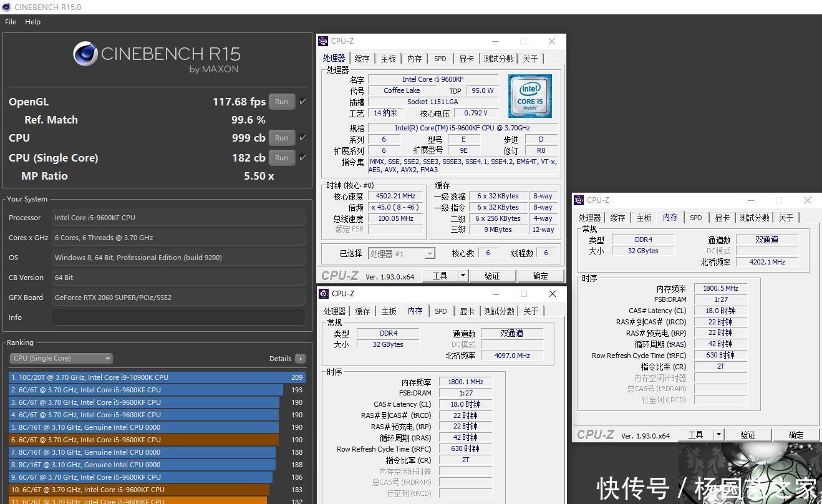Click 确定 button in right CPU-Z window
The image size is (822, 504).
tap(796, 435)
